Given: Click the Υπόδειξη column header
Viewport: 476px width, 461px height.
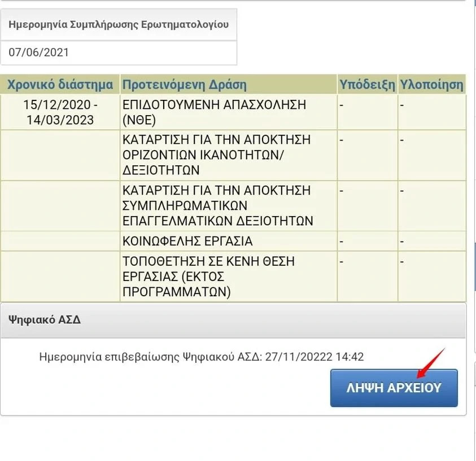Looking at the screenshot, I should point(367,85).
